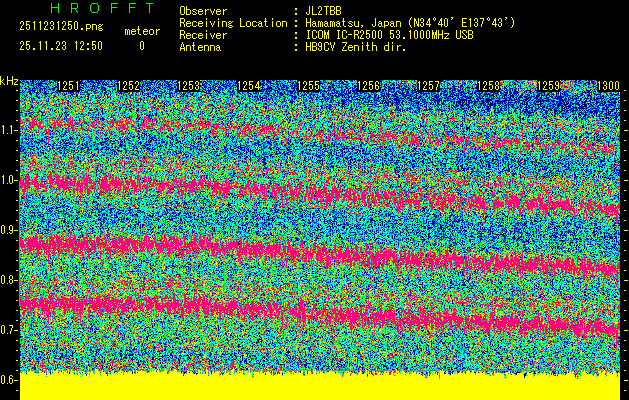The image size is (629, 400).
Task: Click the meteor count value 0
Action: click(x=141, y=46)
